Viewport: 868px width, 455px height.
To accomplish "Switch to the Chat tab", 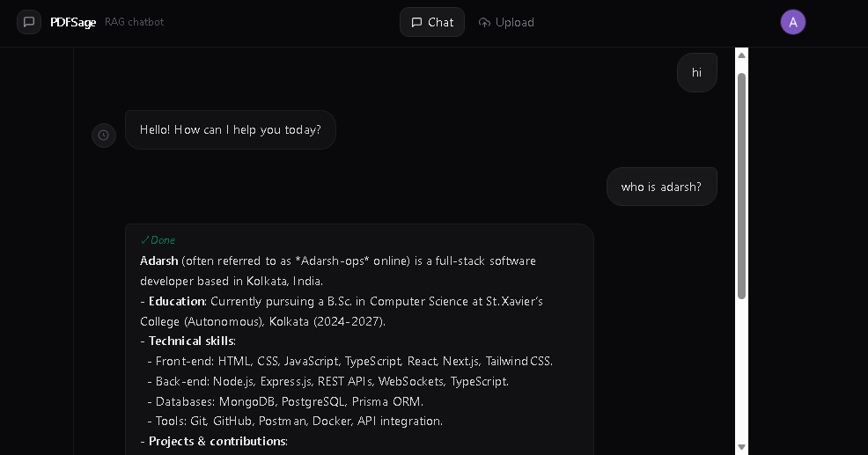I will click(432, 22).
